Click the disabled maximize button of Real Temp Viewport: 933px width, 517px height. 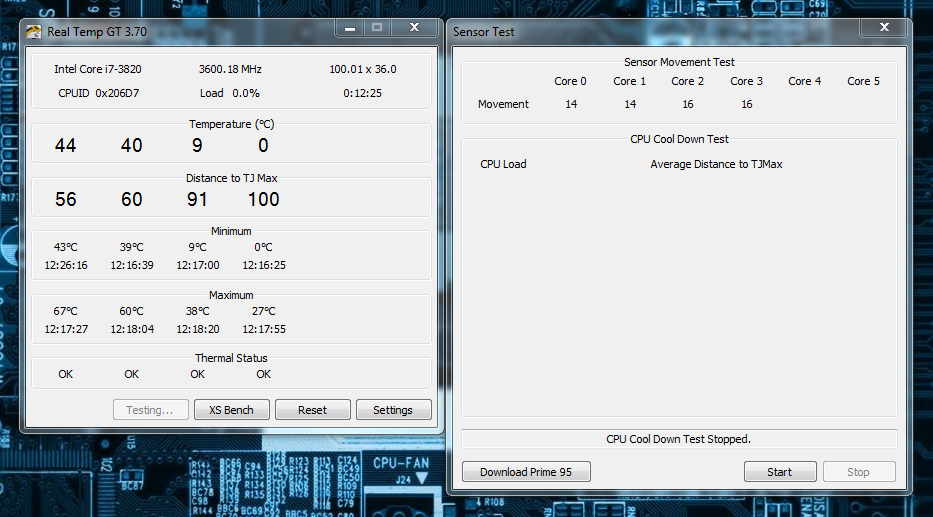coord(377,27)
